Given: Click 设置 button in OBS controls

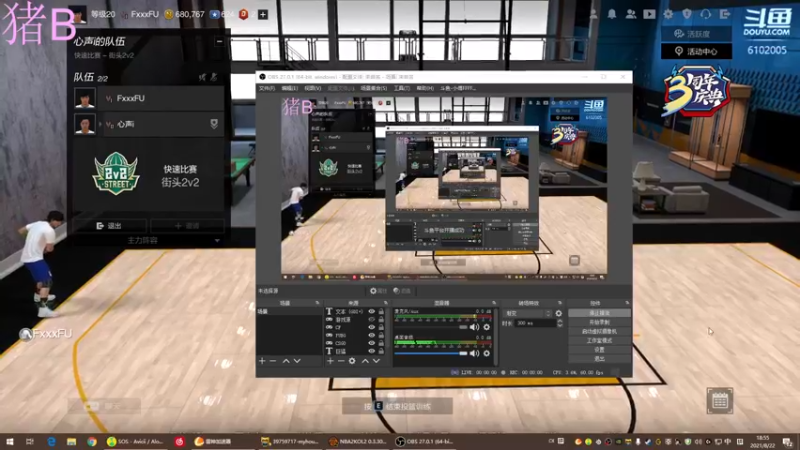Looking at the screenshot, I should click(x=599, y=350).
